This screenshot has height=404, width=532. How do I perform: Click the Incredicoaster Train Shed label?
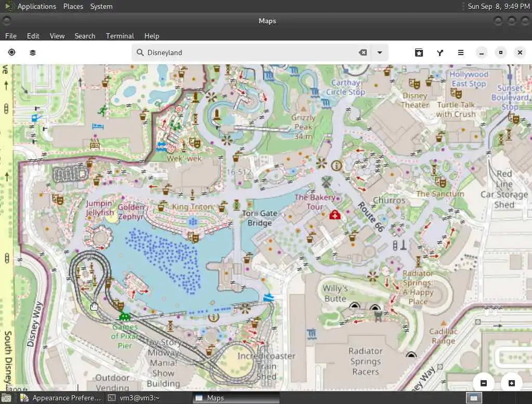coord(267,366)
